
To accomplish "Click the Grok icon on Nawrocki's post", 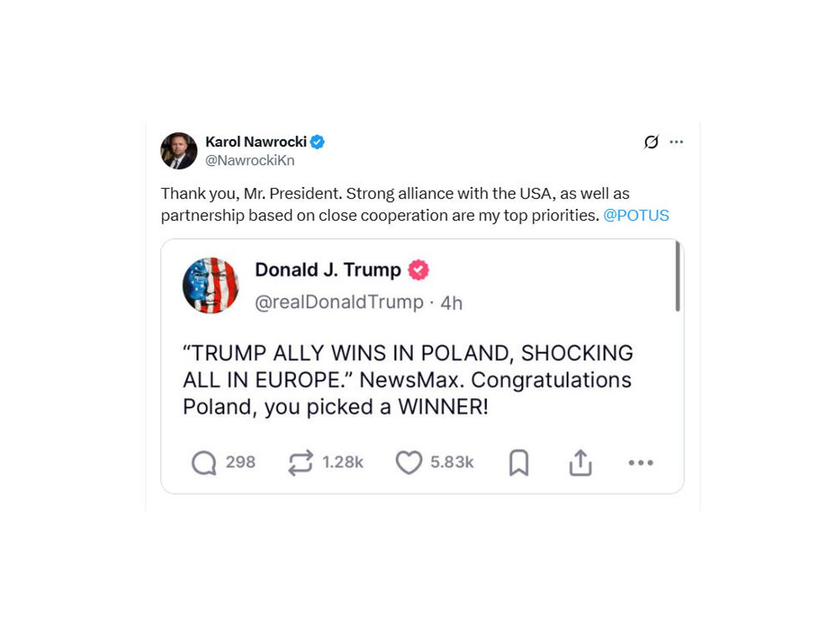I will pyautogui.click(x=651, y=142).
